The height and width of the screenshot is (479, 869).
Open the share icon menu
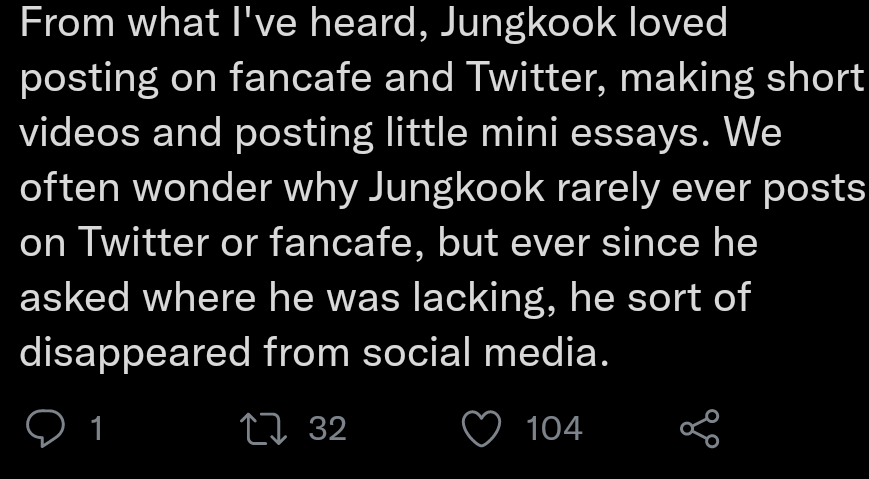point(699,428)
